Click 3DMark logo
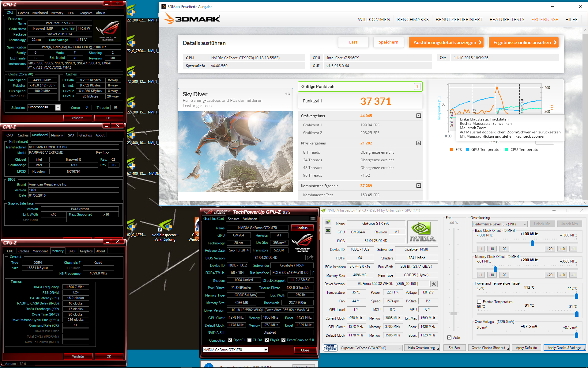The width and height of the screenshot is (588, 368). click(192, 19)
